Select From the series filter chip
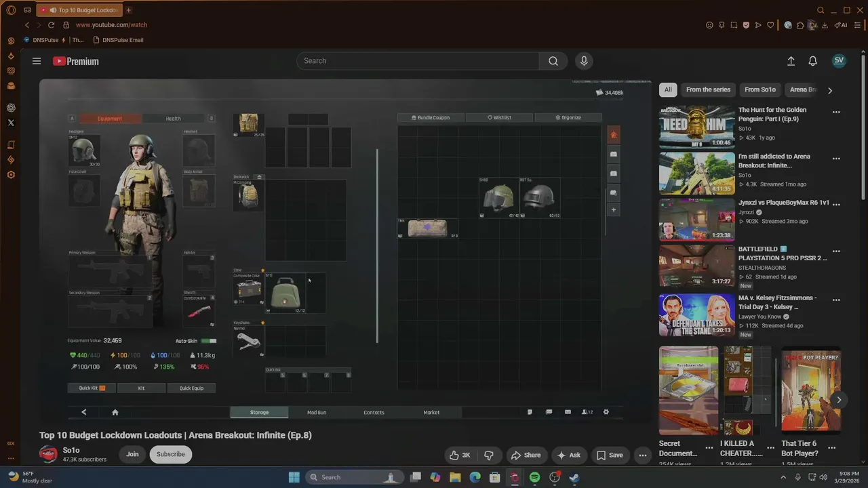868x488 pixels. tap(708, 89)
